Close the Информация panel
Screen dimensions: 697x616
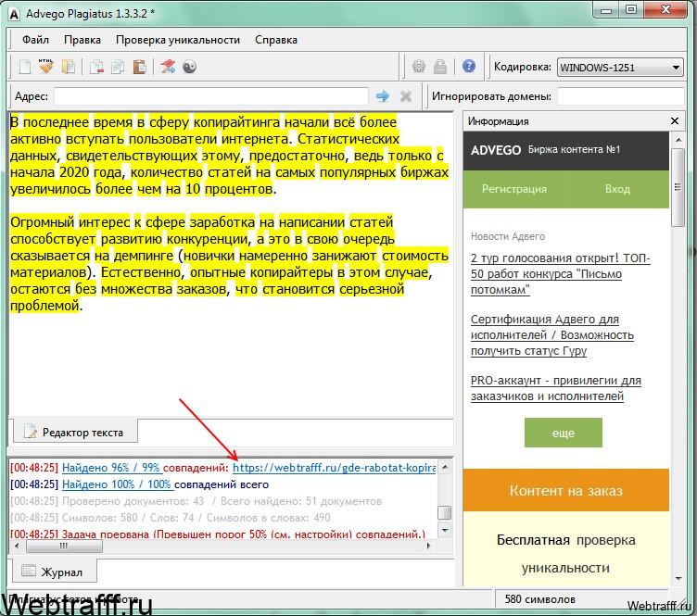coord(675,120)
